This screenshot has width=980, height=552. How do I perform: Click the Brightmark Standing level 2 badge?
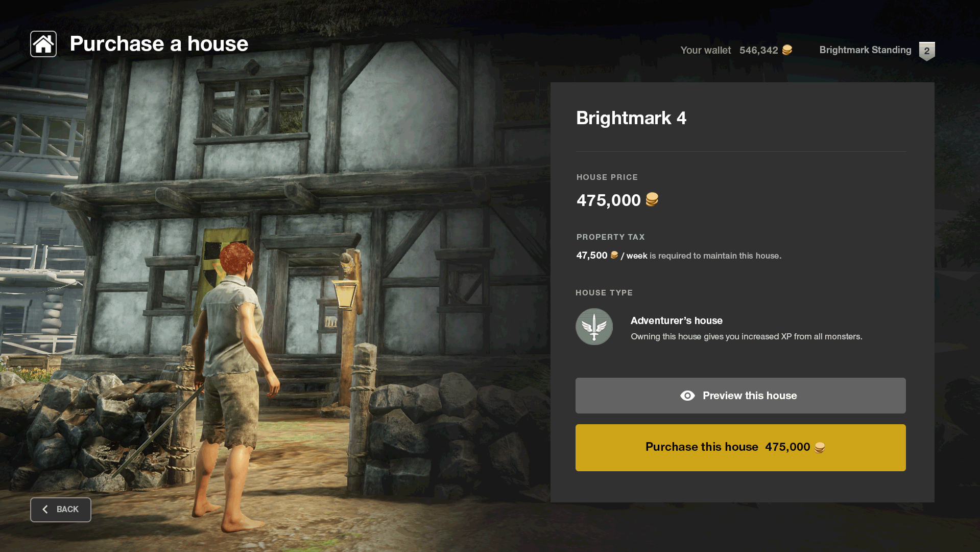926,51
